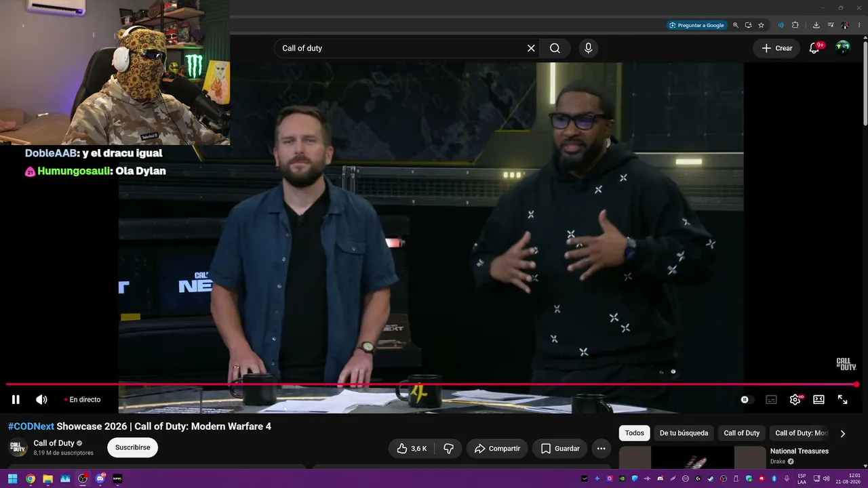The height and width of the screenshot is (488, 868).
Task: Open the Chrome profile avatar
Action: [x=845, y=25]
